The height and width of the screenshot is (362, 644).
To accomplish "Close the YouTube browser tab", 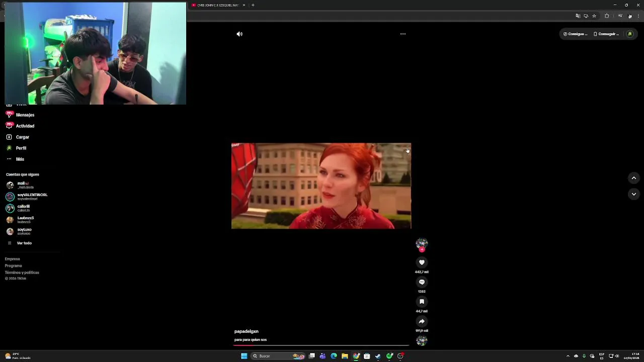I will (244, 5).
